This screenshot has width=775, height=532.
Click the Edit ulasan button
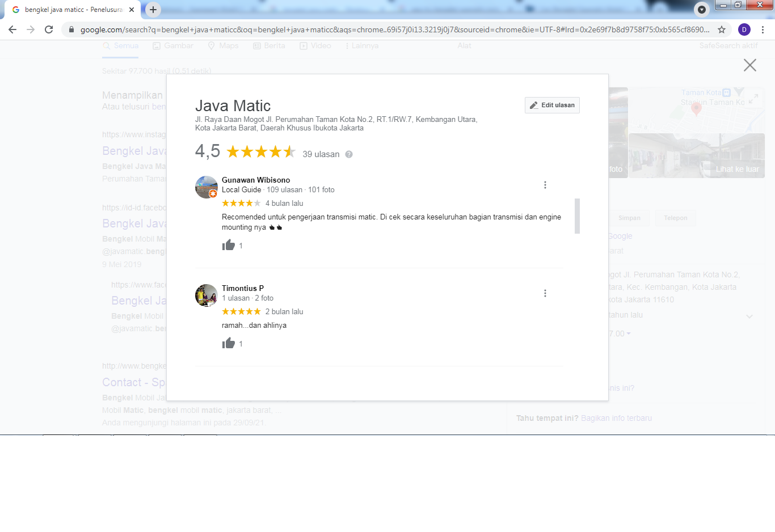(552, 105)
